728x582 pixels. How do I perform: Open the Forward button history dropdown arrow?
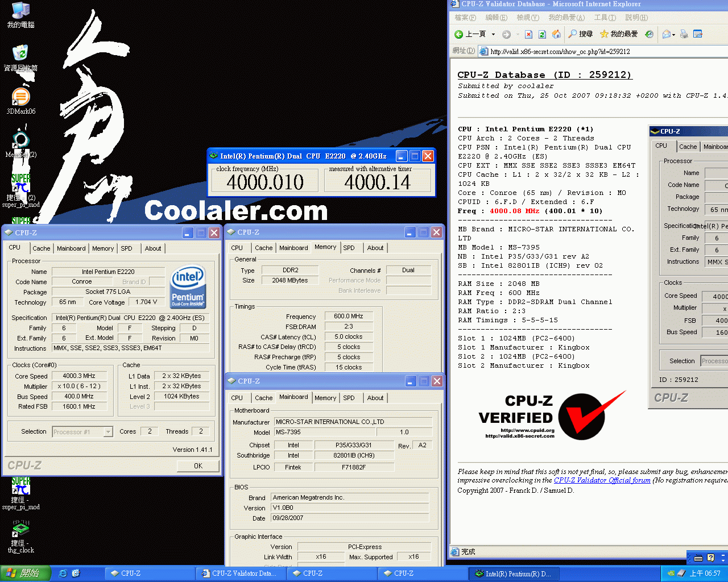tap(517, 34)
